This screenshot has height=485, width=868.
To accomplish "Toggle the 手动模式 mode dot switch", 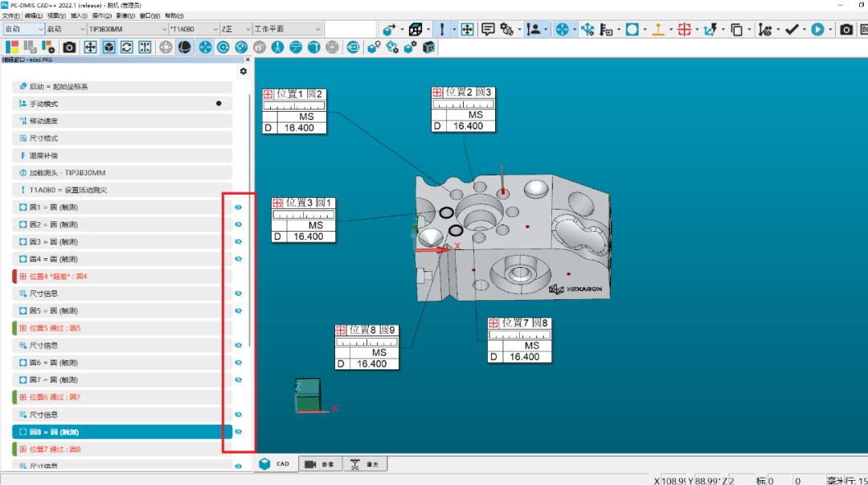I will [219, 104].
